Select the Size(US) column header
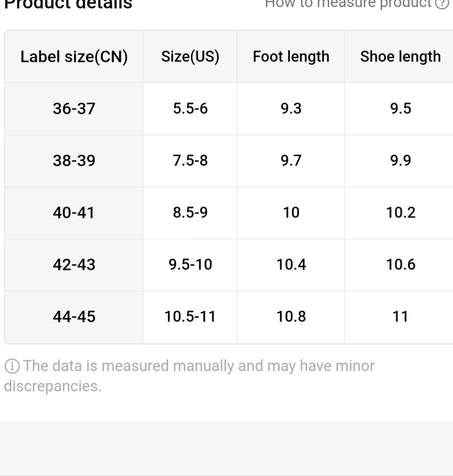453x476 pixels. 190,57
